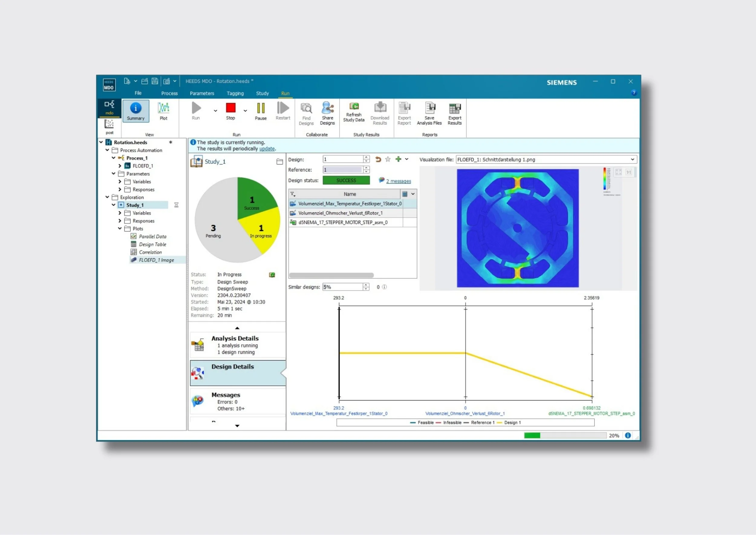Screen dimensions: 756x535
Task: Expand the FLOEFD_1 tree node
Action: point(120,166)
